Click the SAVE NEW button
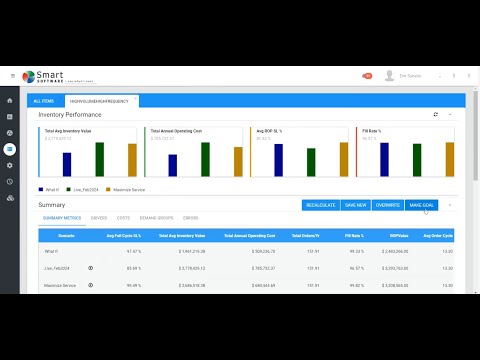480x360 pixels. point(356,205)
